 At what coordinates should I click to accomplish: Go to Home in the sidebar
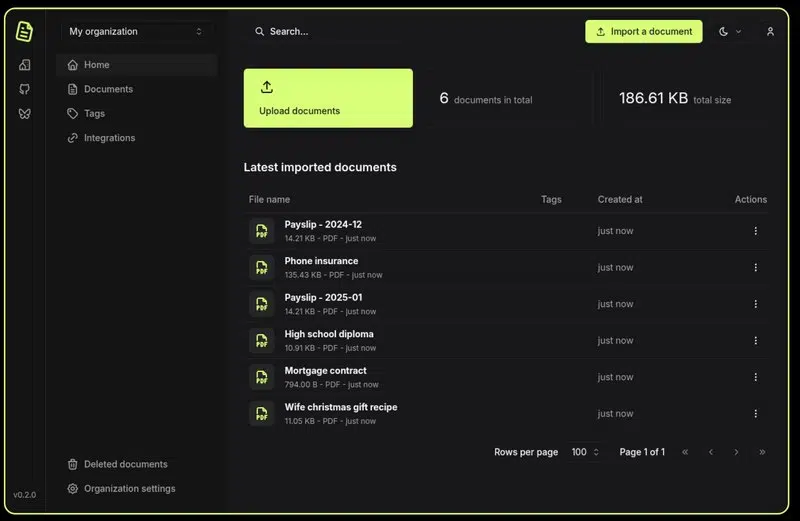(137, 65)
